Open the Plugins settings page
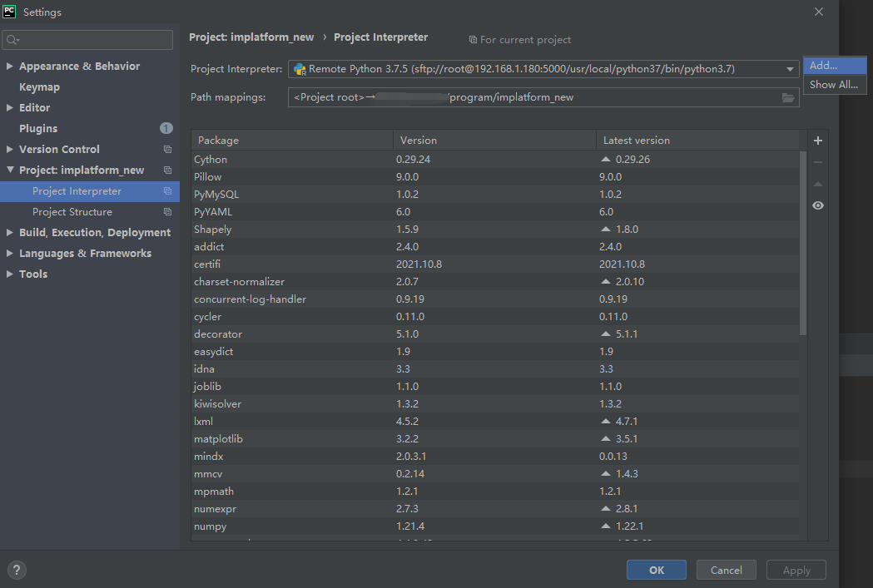873x588 pixels. pos(37,129)
